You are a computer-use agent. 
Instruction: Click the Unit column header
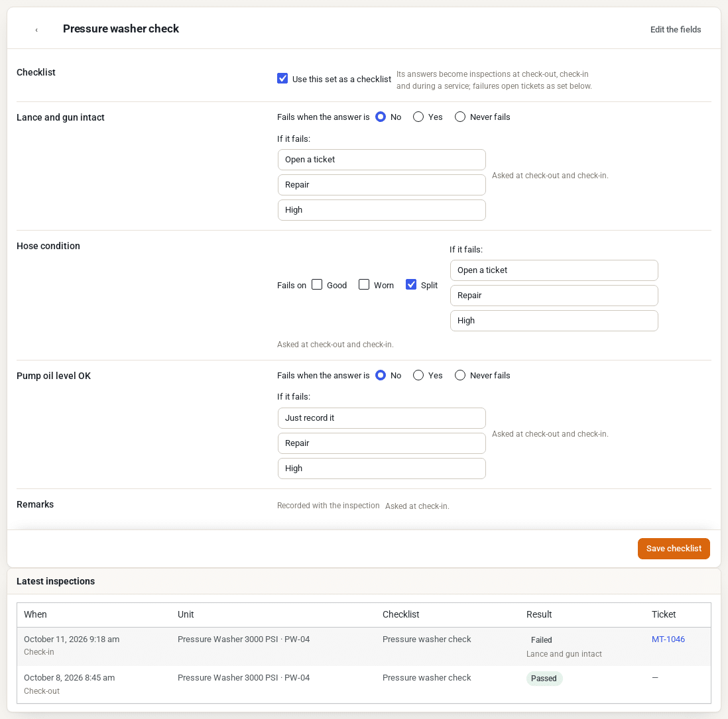[x=185, y=614]
